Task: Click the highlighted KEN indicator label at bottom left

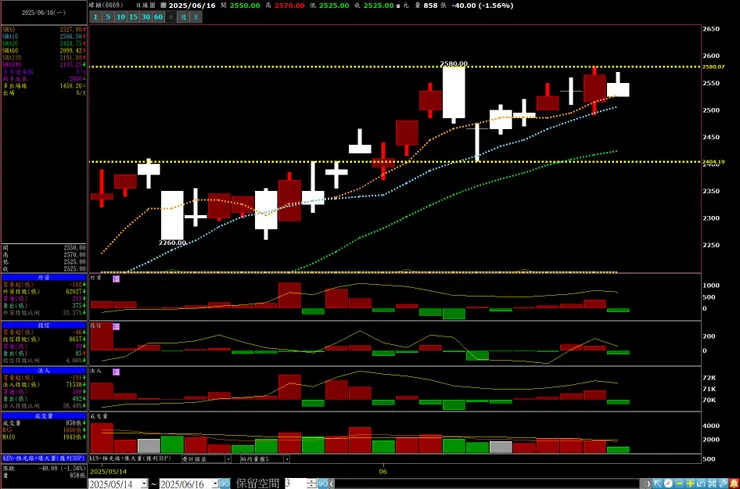Action: pyautogui.click(x=44, y=458)
